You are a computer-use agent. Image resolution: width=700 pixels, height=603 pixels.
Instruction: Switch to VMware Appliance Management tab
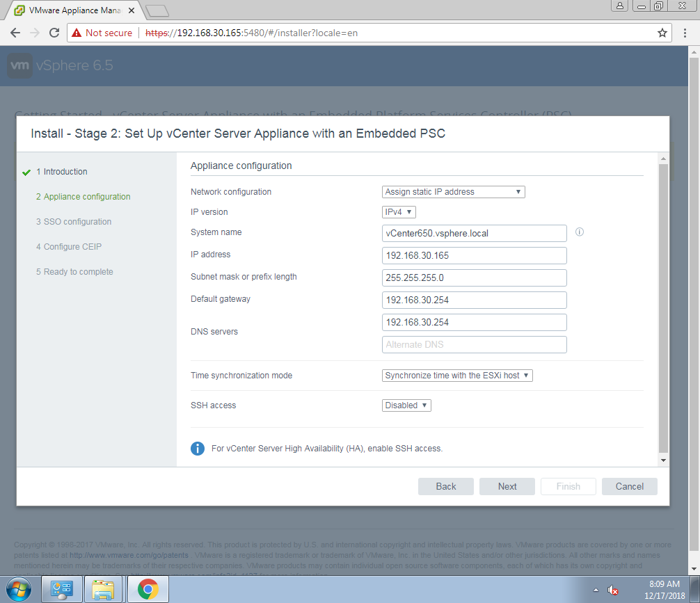[x=74, y=10]
